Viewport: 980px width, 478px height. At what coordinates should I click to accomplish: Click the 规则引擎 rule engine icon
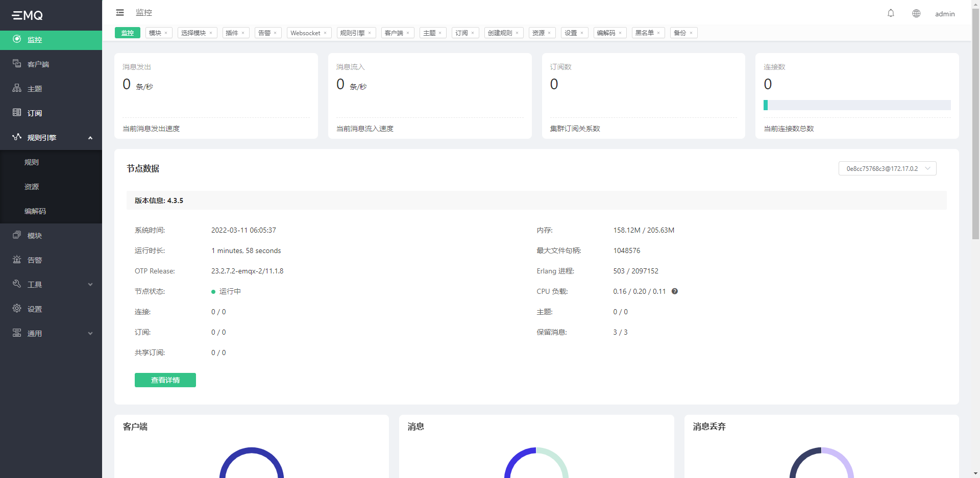(17, 137)
